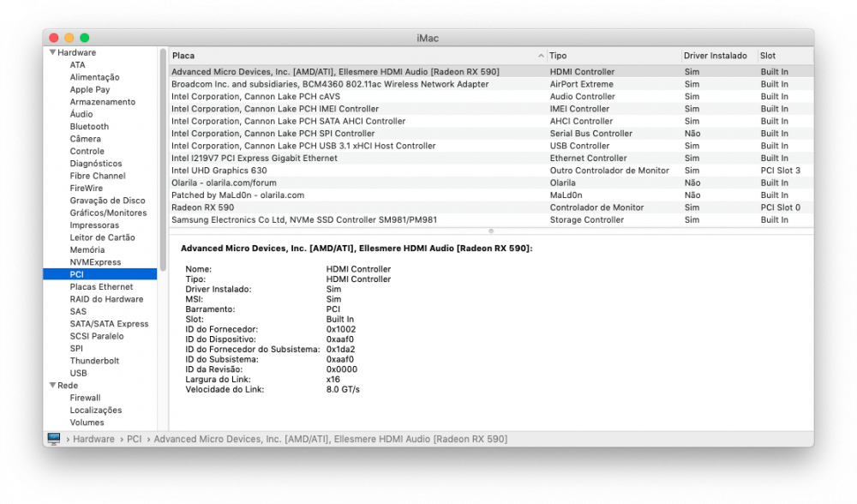Select Leitor de Cartão in the sidebar
This screenshot has height=504, width=857.
click(102, 237)
